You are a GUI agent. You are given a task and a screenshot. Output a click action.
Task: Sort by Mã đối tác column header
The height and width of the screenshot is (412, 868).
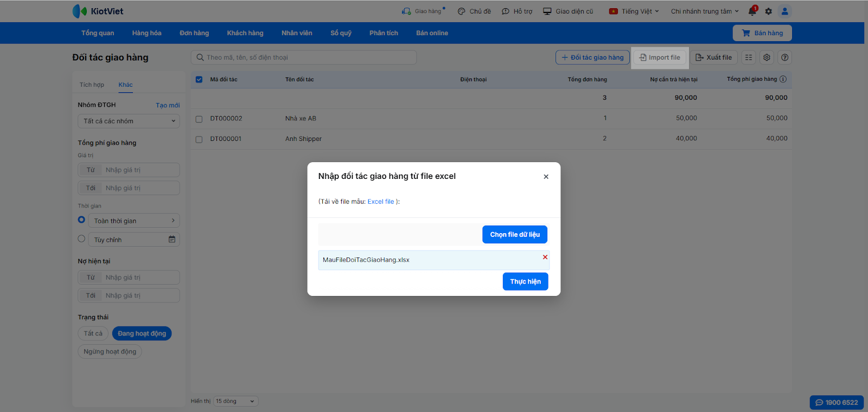(224, 80)
